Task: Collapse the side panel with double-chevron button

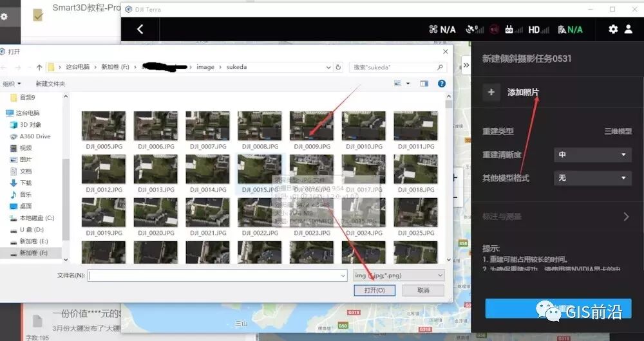Action: [466, 65]
